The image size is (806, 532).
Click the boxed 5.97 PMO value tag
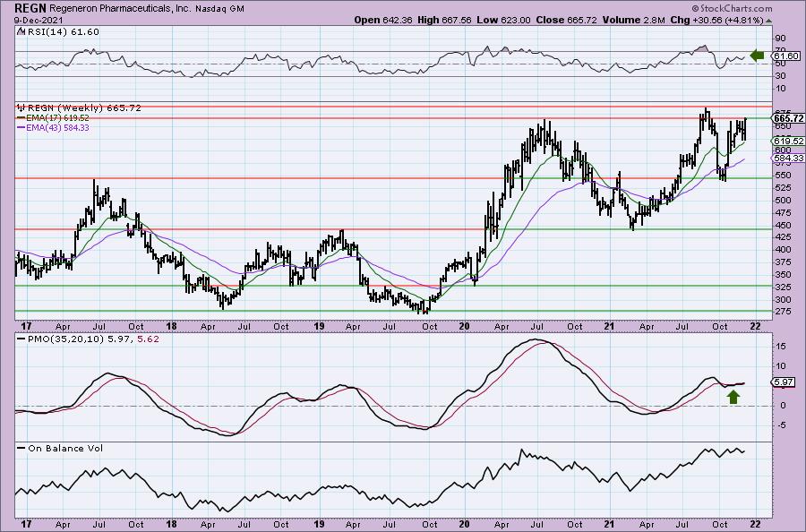784,382
